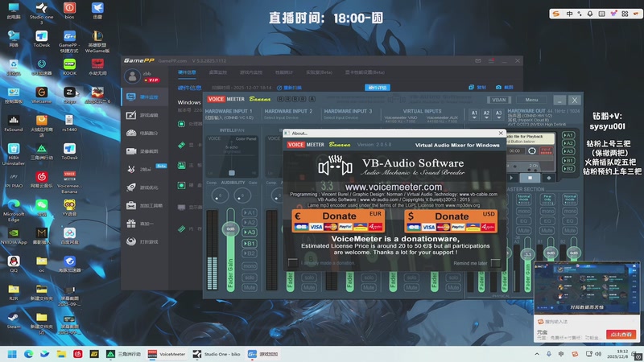The height and width of the screenshot is (362, 644).
Task: Open the Lab (Beta) tab in GamePP
Action: pos(319,72)
